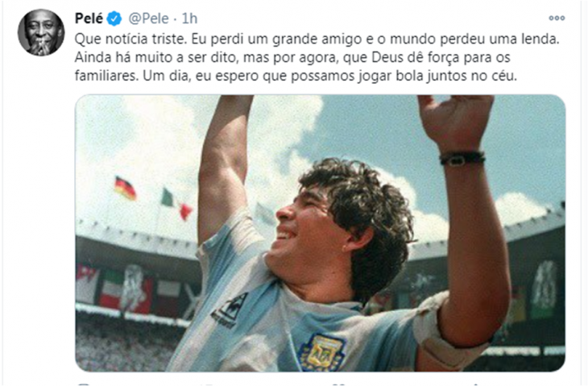Click the 1h tweet timestamp
This screenshot has width=588, height=386.
[189, 19]
